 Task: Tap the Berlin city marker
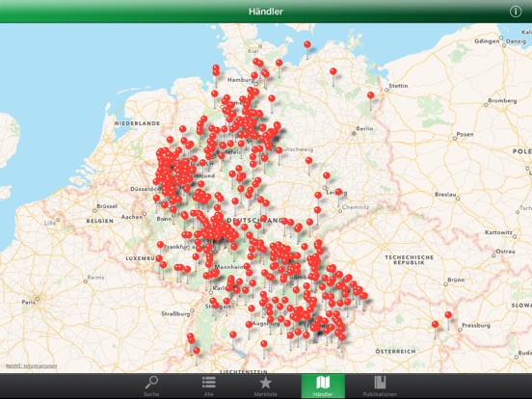click(x=354, y=134)
